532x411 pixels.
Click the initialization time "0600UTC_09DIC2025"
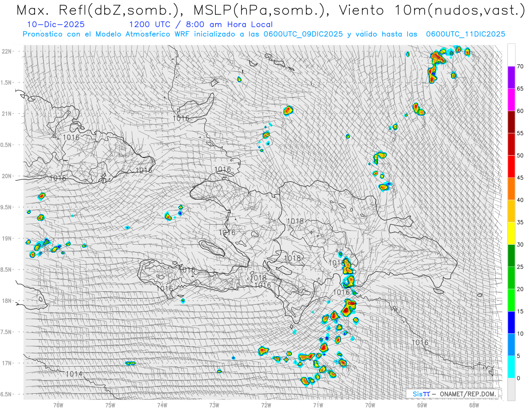[x=303, y=34]
